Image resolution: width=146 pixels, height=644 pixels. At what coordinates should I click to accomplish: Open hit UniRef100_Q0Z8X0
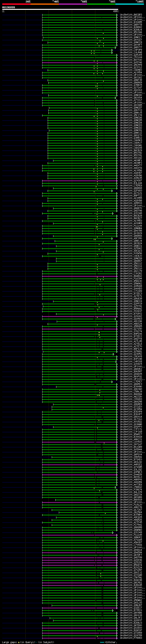[x=131, y=628]
